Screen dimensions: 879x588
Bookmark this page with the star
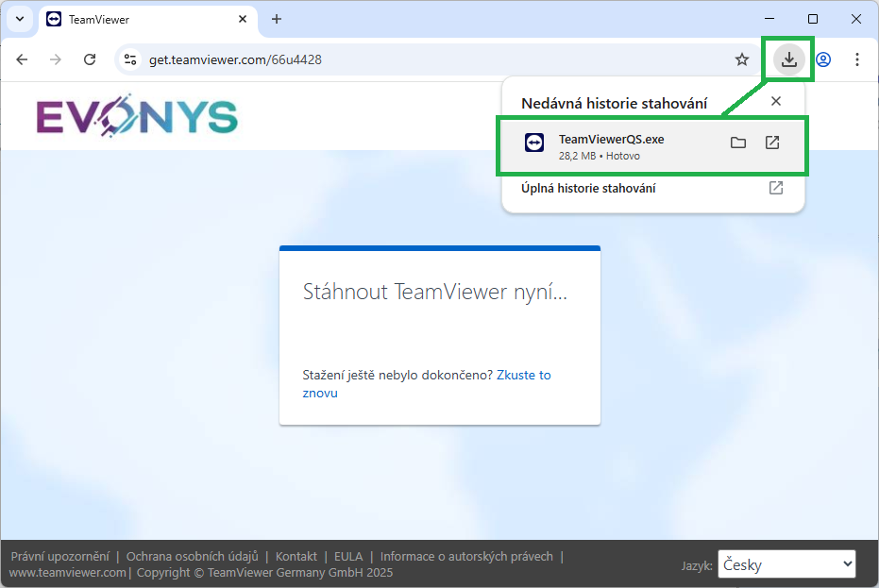742,59
